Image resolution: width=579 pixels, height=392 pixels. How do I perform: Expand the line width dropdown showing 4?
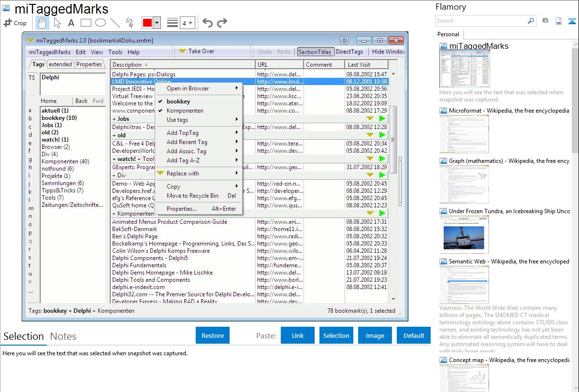tap(187, 23)
